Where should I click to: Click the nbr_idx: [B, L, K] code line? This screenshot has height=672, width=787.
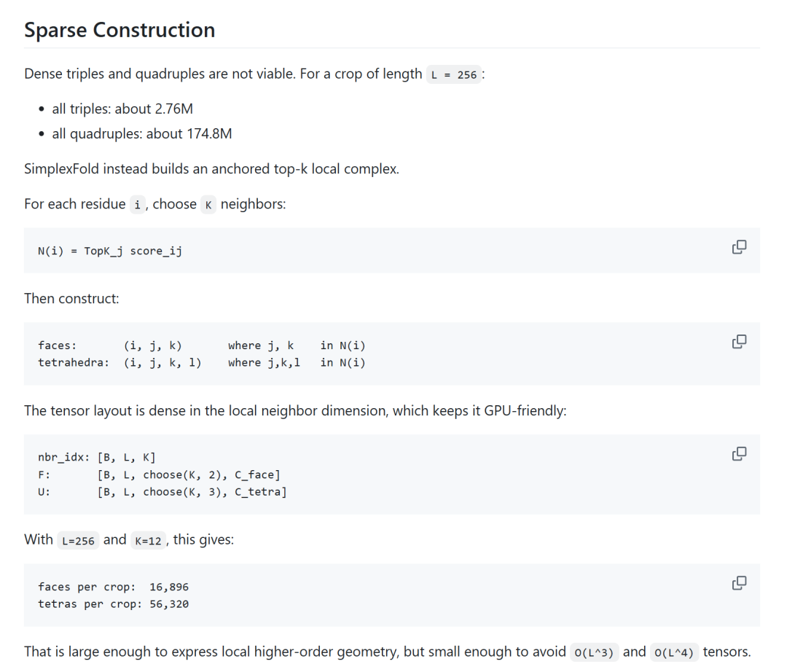[x=97, y=457]
